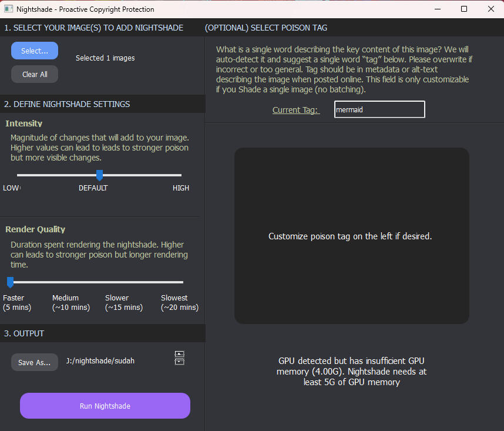The image size is (504, 431).
Task: Click the Nightshade app icon in title bar
Action: (9, 9)
